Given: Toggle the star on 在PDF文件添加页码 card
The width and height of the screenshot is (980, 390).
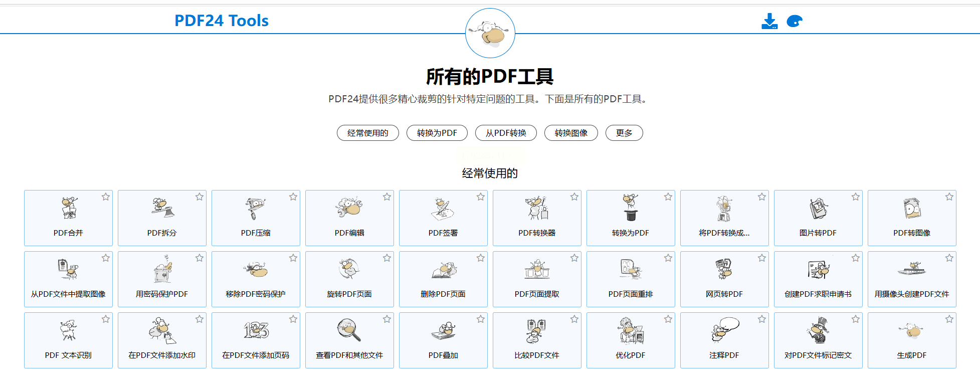Looking at the screenshot, I should click(x=293, y=319).
